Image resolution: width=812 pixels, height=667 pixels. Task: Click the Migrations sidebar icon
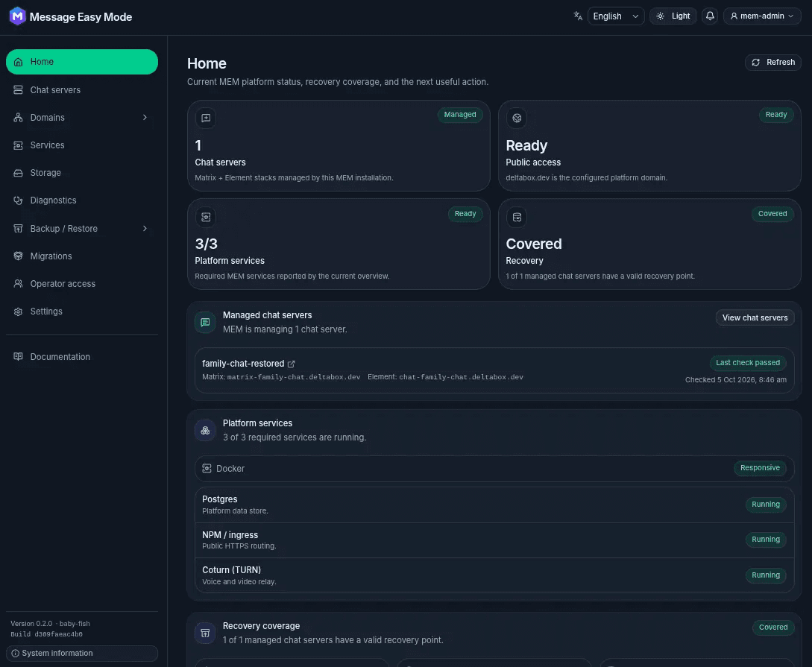18,256
